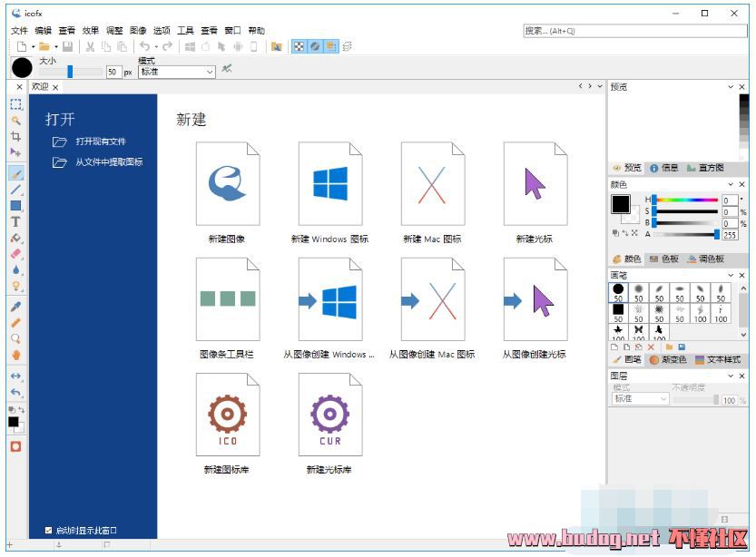The width and height of the screenshot is (756, 557).
Task: Select the hand pan tool
Action: 16,355
